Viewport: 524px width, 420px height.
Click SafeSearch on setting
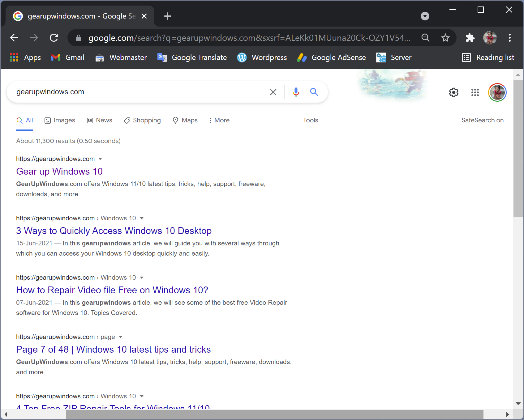pyautogui.click(x=483, y=120)
